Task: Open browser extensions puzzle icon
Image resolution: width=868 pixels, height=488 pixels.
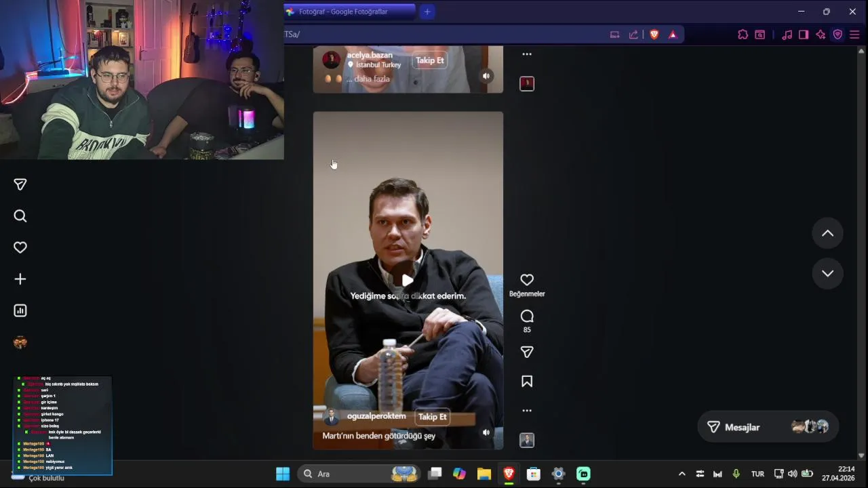Action: 743,35
